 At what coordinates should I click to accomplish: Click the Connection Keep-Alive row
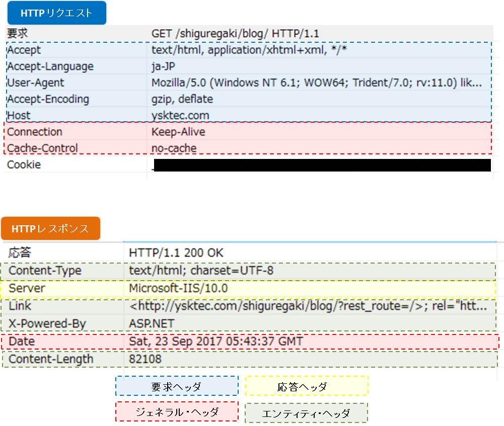coord(248,132)
